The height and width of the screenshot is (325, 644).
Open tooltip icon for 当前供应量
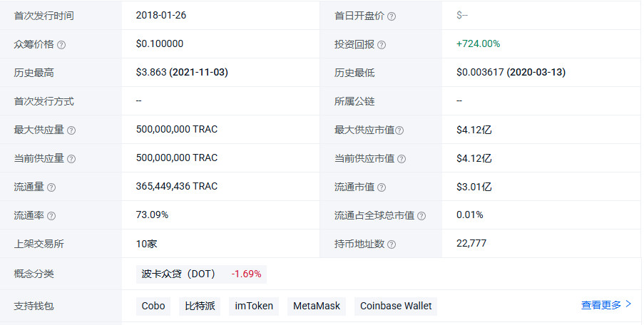71,159
